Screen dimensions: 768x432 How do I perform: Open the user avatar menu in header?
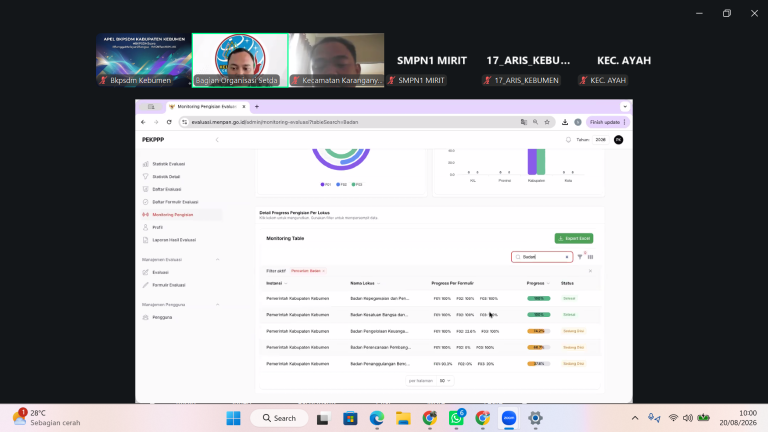click(619, 140)
